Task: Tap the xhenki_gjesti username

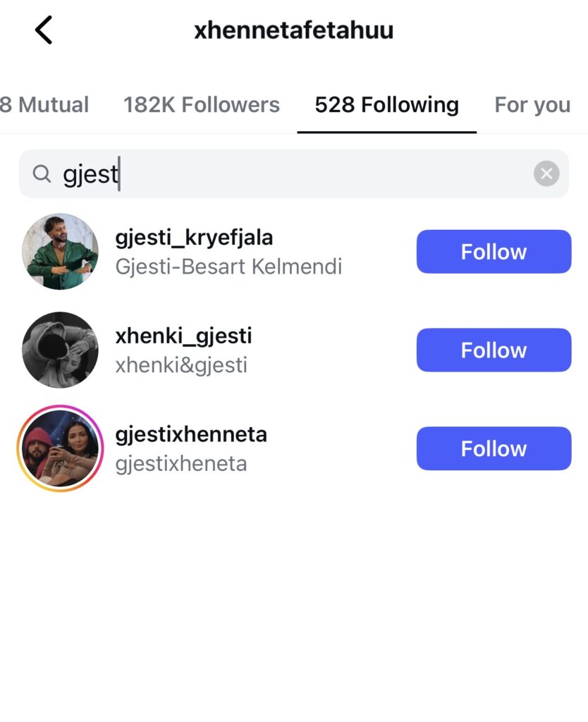Action: (x=183, y=336)
